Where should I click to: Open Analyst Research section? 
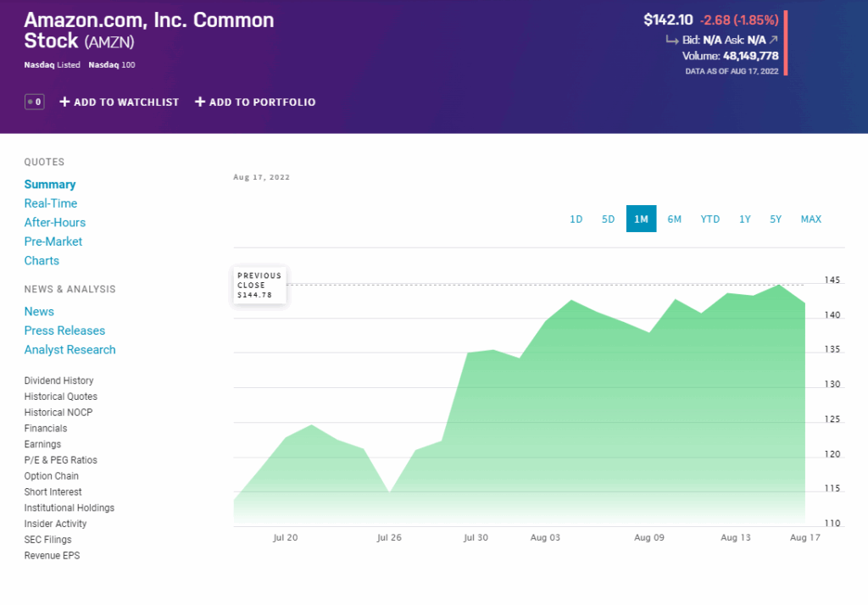click(x=70, y=350)
